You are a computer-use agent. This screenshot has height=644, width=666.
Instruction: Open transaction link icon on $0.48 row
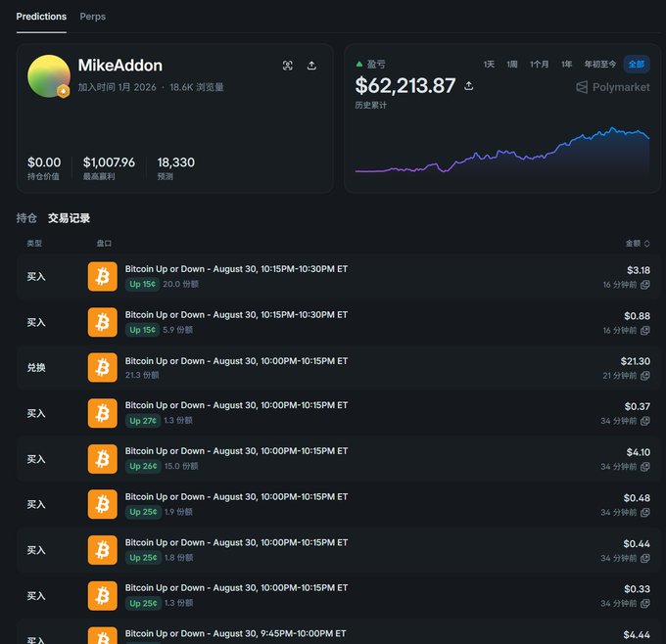(645, 513)
